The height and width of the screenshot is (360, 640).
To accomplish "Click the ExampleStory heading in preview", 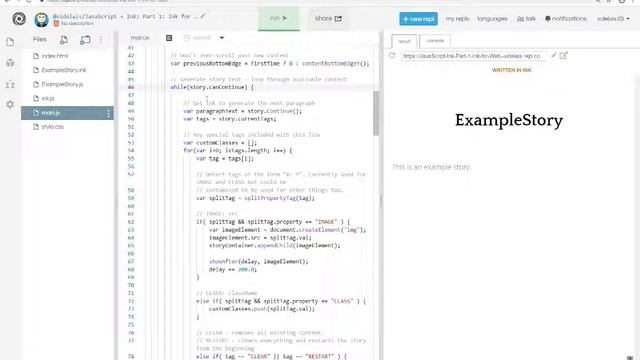I will tap(509, 120).
